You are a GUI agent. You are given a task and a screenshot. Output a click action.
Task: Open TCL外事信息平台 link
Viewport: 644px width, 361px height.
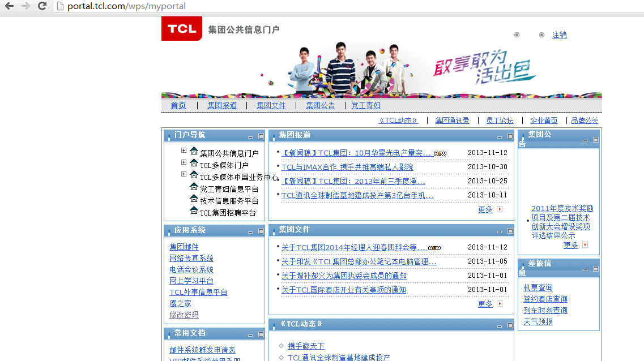point(198,292)
